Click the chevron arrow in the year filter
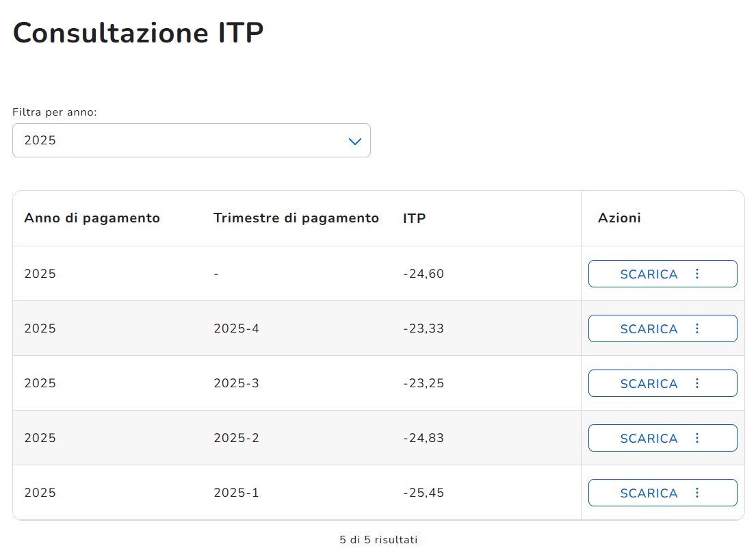756x557 pixels. (354, 141)
